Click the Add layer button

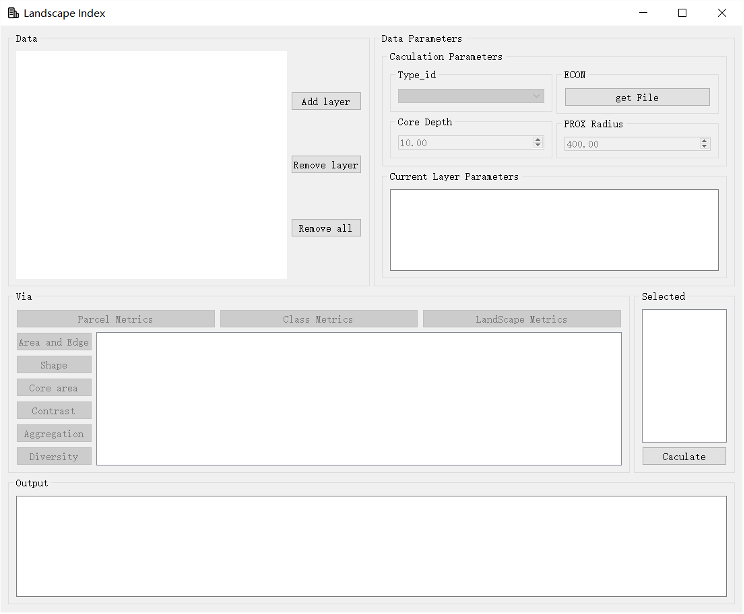326,102
